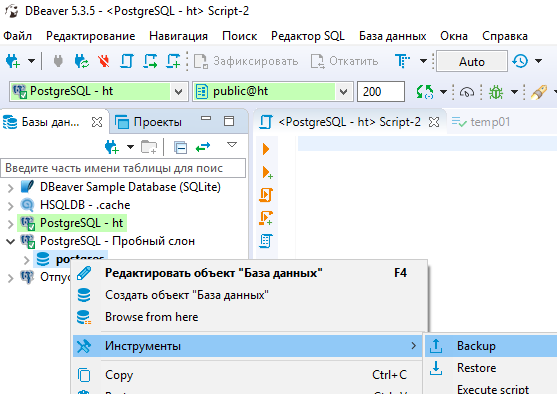Click the red Disconnect icon
The width and height of the screenshot is (557, 394).
104,61
